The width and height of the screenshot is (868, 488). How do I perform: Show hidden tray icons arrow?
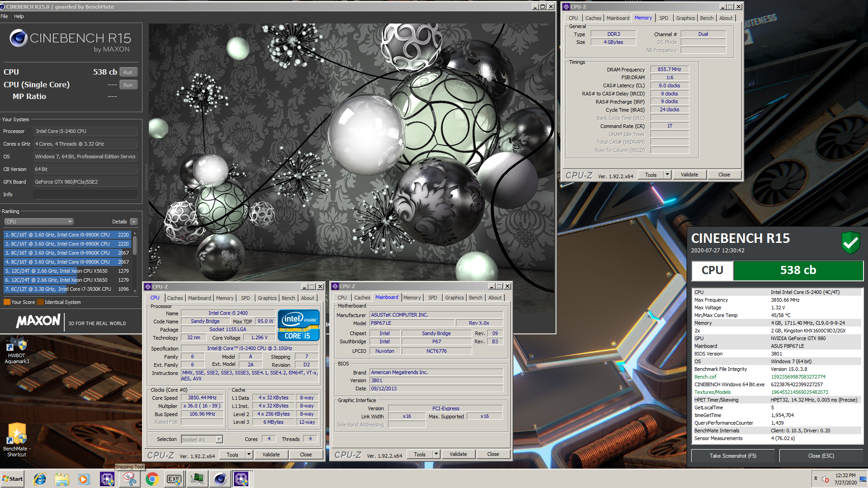(816, 479)
